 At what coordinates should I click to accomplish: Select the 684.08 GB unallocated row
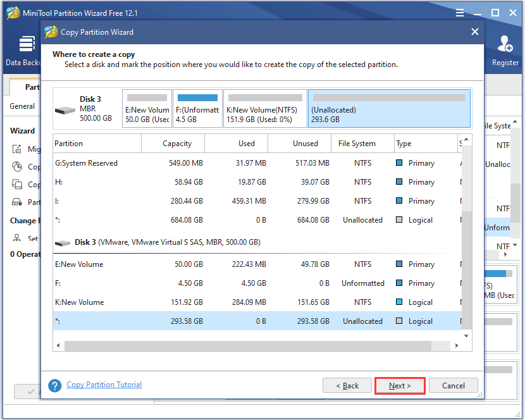click(257, 220)
